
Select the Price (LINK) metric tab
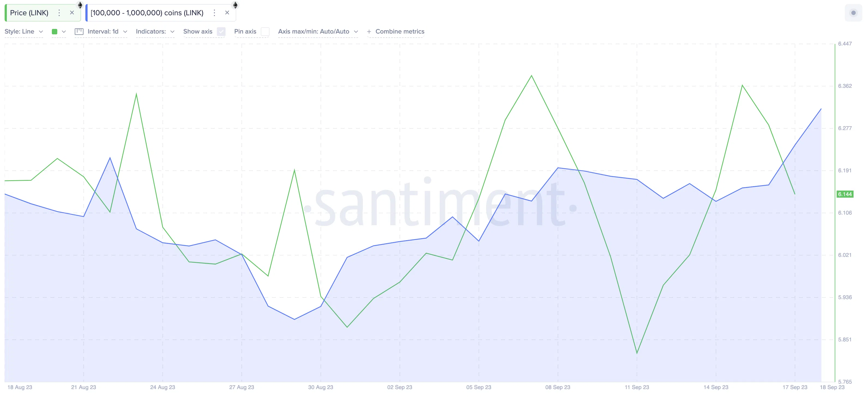[29, 13]
